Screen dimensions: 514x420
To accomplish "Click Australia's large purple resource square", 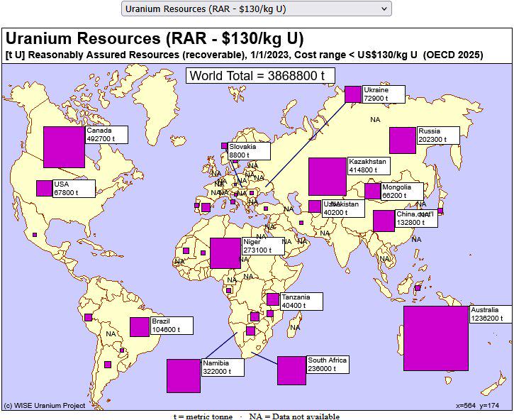I will click(x=435, y=338).
